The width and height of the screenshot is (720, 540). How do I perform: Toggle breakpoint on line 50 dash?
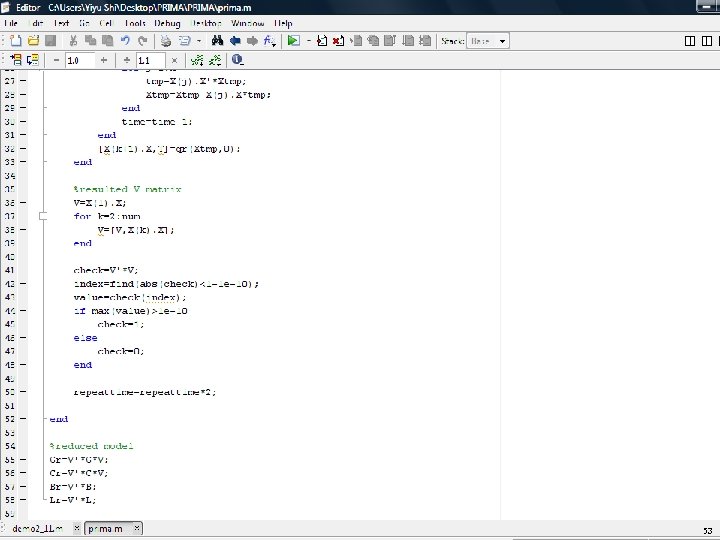23,392
